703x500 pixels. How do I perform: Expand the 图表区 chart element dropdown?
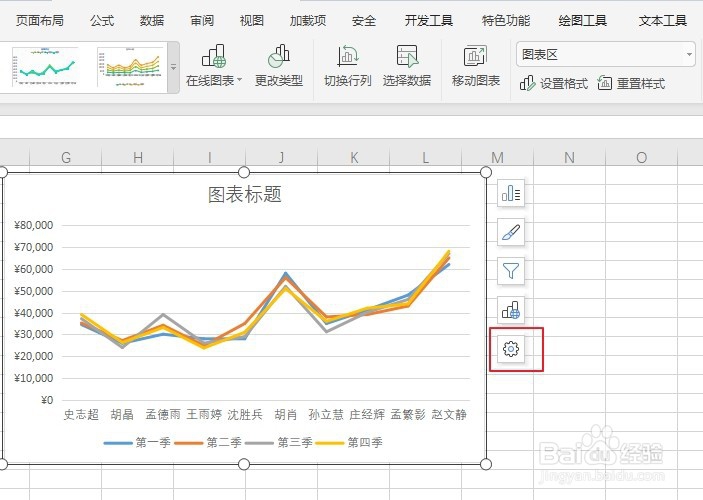coord(689,55)
